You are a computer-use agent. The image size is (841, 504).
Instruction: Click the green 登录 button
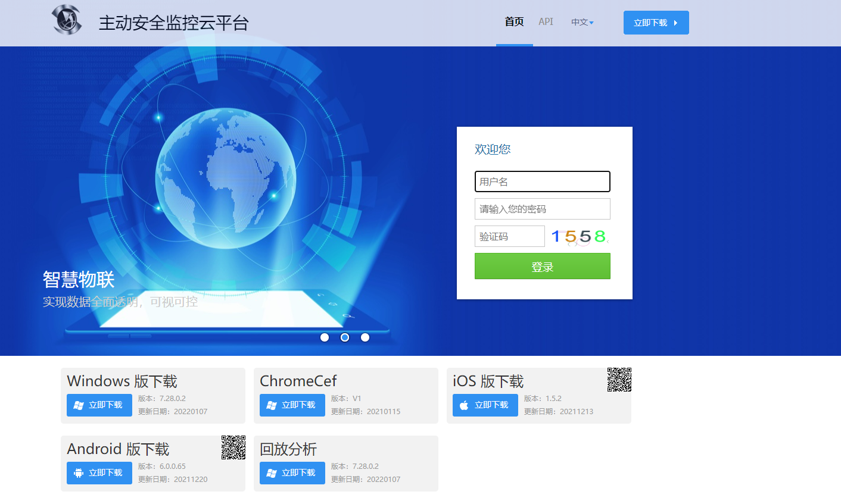pyautogui.click(x=542, y=266)
